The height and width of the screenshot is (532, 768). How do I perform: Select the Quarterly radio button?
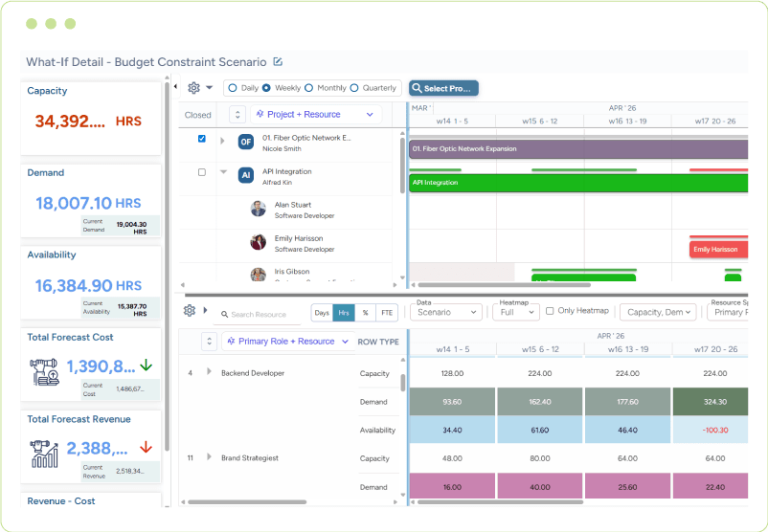(354, 88)
